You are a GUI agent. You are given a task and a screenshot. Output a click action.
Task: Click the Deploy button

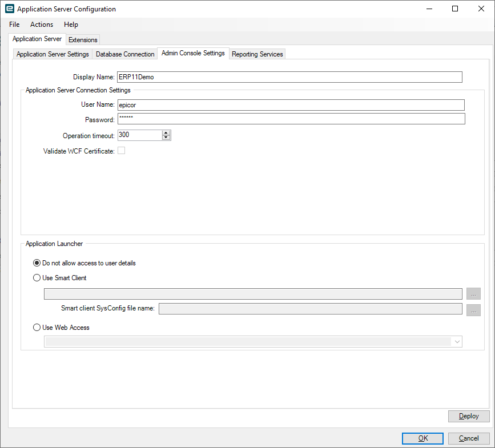point(469,416)
